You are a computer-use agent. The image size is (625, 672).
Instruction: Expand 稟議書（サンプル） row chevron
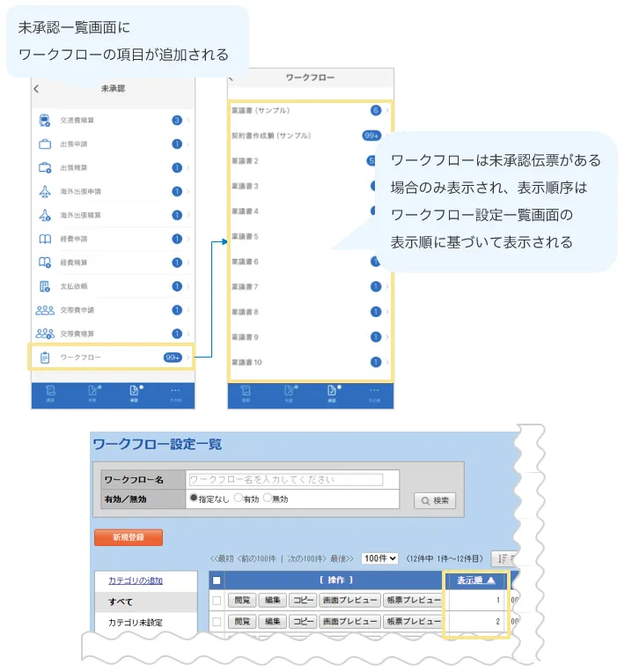click(388, 111)
